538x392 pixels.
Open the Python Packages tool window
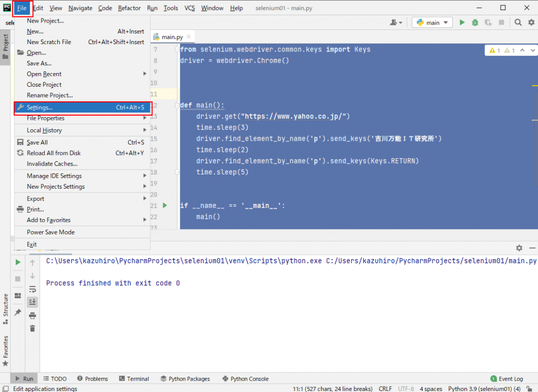click(x=185, y=378)
